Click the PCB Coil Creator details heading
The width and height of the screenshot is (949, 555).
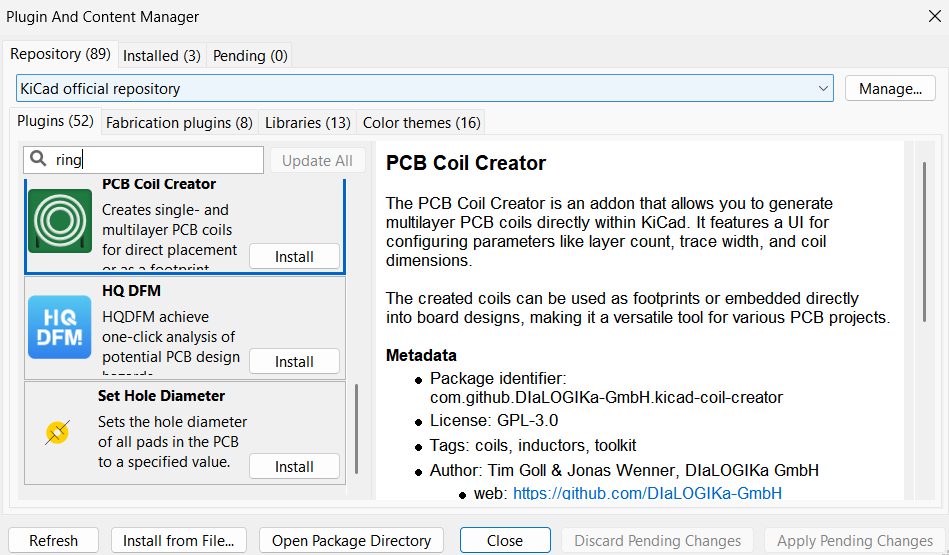[466, 163]
